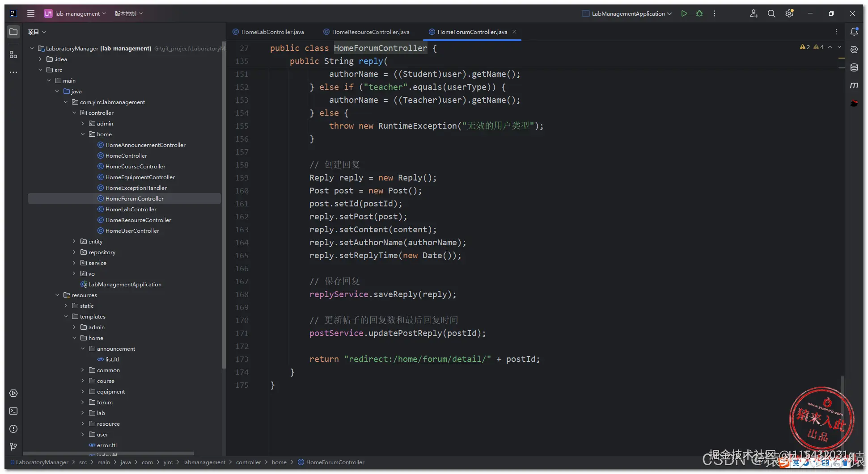868x474 pixels.
Task: Open the lab-management project dropdown
Action: (x=75, y=13)
